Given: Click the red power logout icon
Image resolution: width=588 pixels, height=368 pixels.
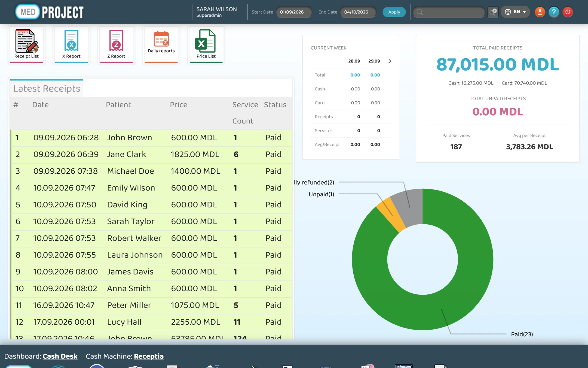Looking at the screenshot, I should 568,12.
